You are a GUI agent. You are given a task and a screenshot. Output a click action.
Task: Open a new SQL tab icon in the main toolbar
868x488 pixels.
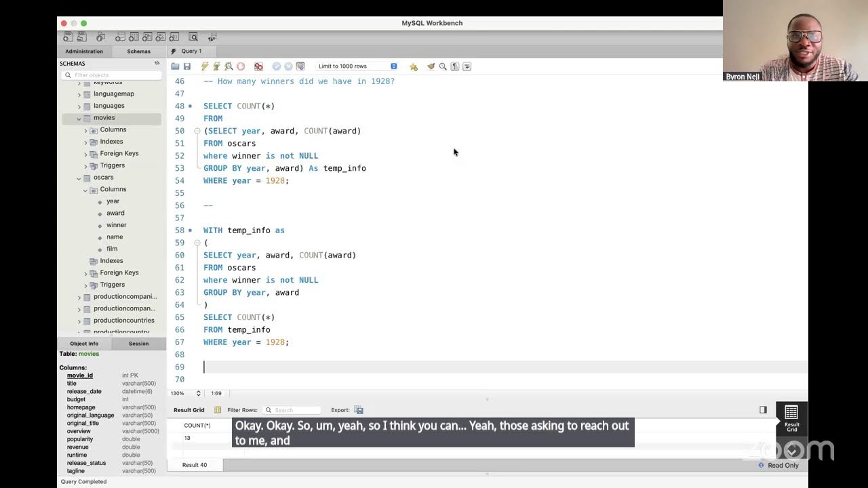(x=68, y=37)
